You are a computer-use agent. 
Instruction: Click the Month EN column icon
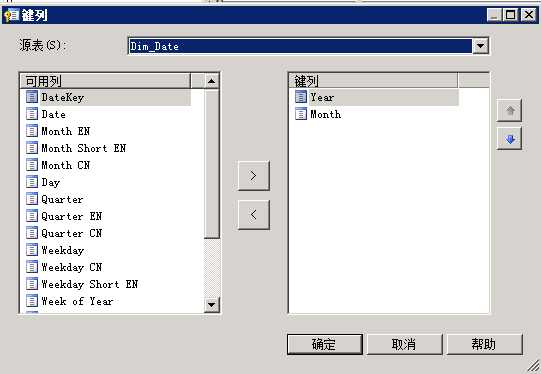[x=32, y=131]
